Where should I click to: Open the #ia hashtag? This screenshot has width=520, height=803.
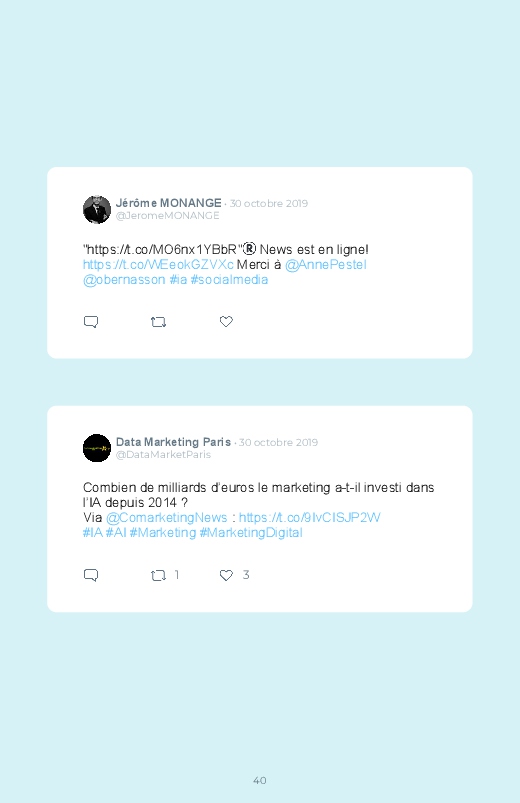178,280
